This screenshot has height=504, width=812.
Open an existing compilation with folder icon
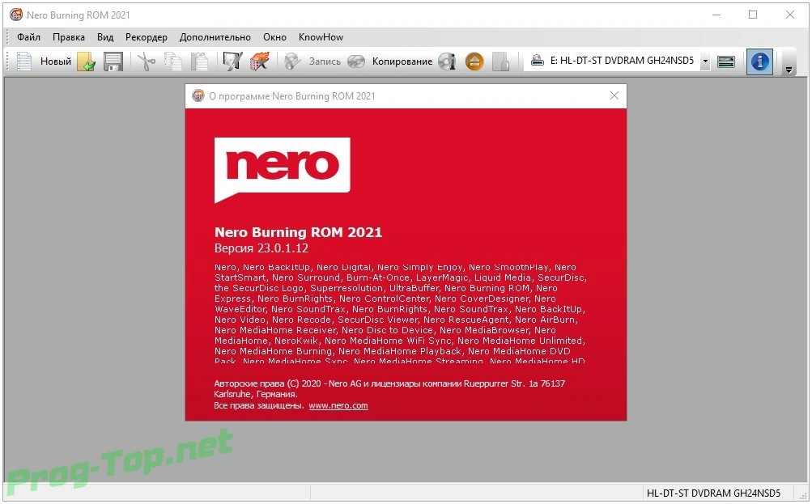87,61
